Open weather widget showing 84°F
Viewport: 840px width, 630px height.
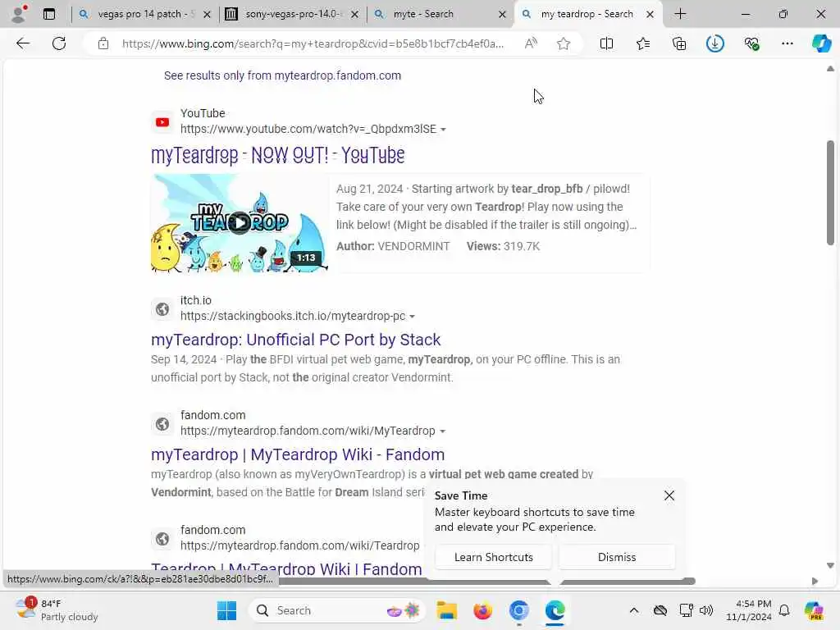57,610
